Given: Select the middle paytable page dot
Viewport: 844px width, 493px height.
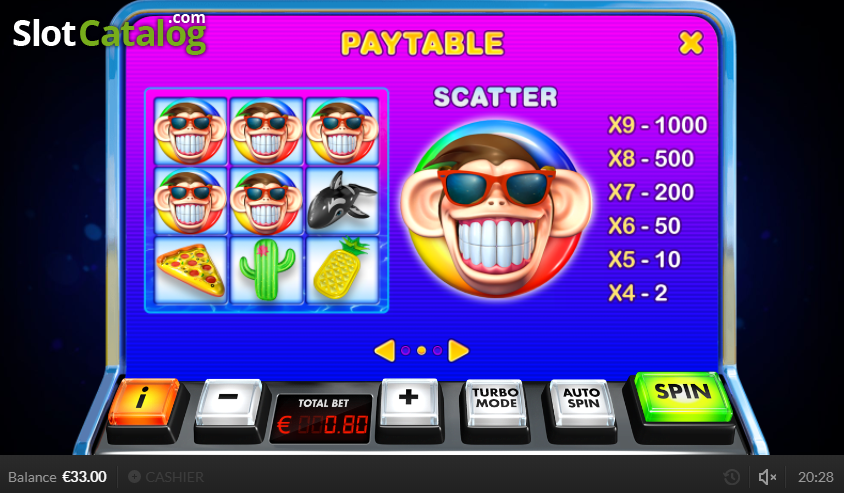Looking at the screenshot, I should tap(421, 351).
